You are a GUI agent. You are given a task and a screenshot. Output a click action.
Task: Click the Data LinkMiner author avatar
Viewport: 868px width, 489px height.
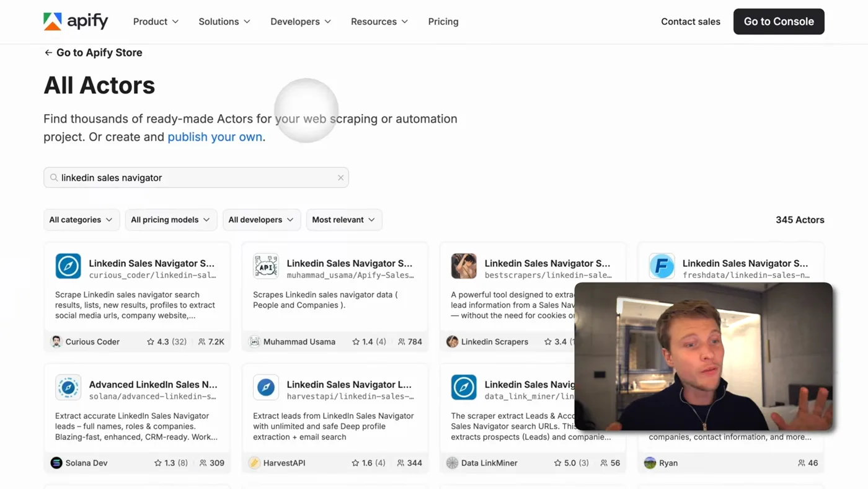coord(452,463)
